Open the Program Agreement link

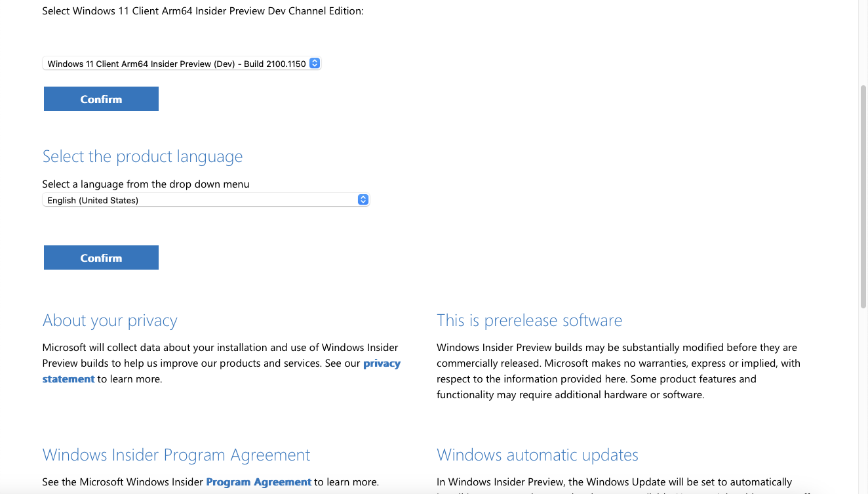tap(258, 482)
